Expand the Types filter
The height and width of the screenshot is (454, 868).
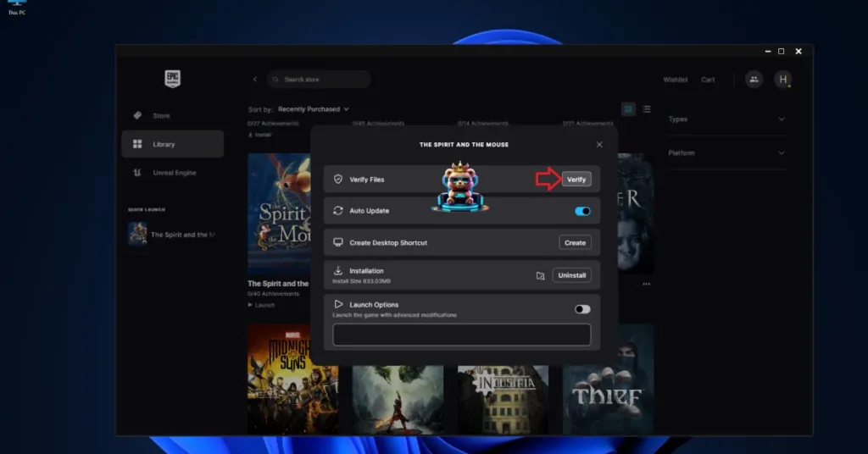click(x=726, y=119)
